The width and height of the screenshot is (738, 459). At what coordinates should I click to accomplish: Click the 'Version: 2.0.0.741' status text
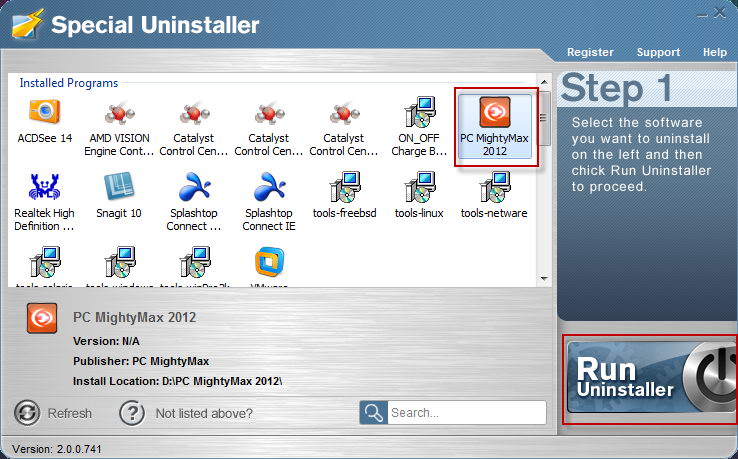coord(56,449)
